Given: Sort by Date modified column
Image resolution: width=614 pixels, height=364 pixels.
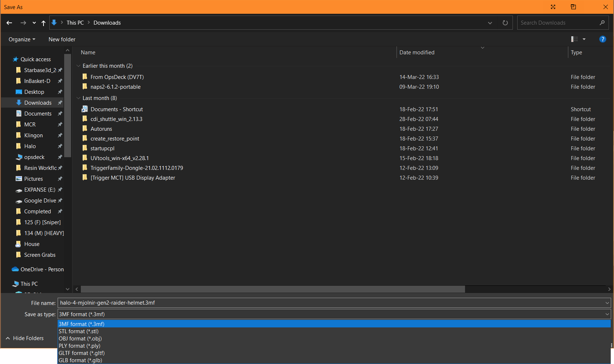Looking at the screenshot, I should pyautogui.click(x=417, y=53).
